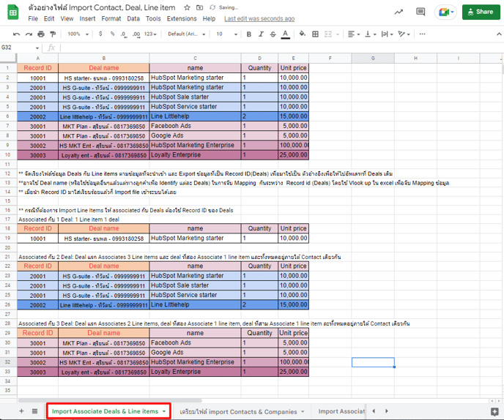Expand the merge cells options arrow
Screen dimensions: 504x420
(338, 34)
